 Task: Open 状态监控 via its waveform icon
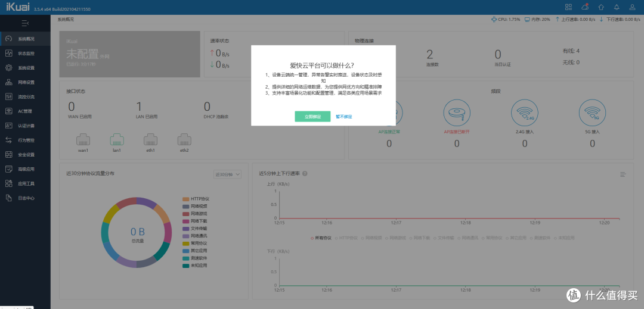coord(8,53)
